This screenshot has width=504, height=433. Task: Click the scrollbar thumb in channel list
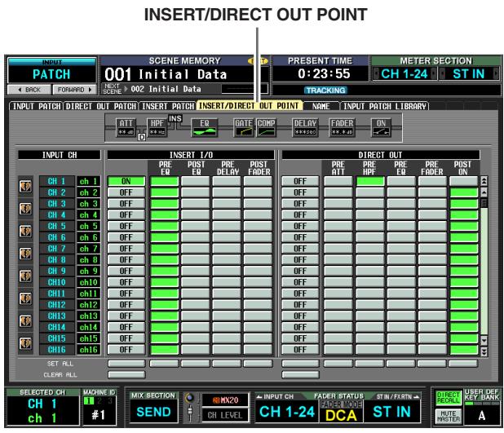(484, 203)
